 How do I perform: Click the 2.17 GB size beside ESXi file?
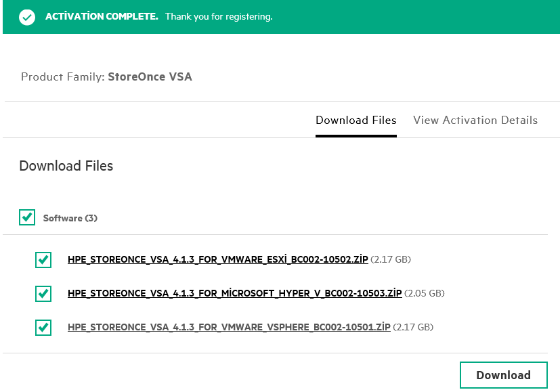click(391, 259)
